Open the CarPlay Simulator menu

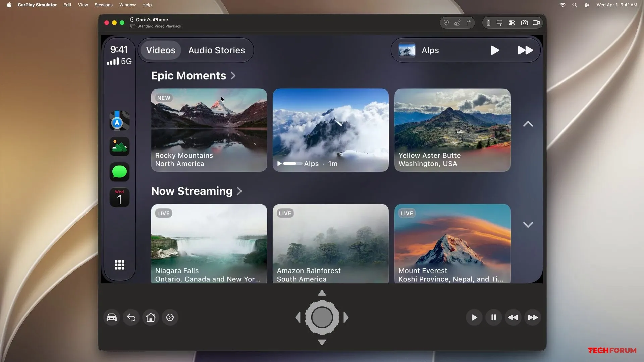[x=37, y=5]
